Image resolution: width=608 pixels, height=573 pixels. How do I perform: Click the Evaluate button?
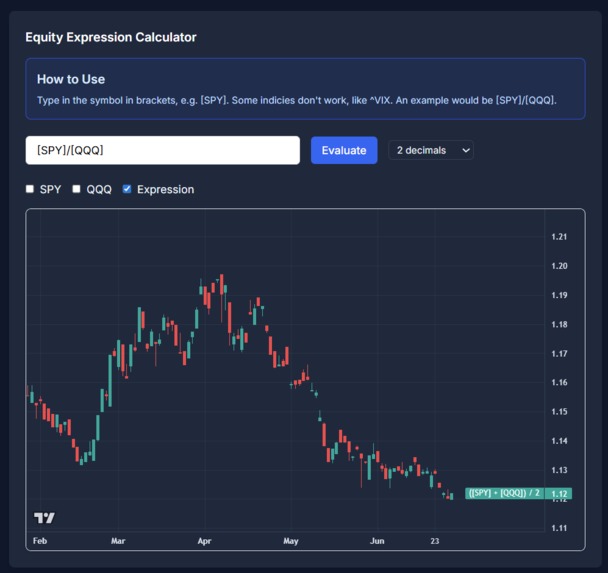(344, 150)
